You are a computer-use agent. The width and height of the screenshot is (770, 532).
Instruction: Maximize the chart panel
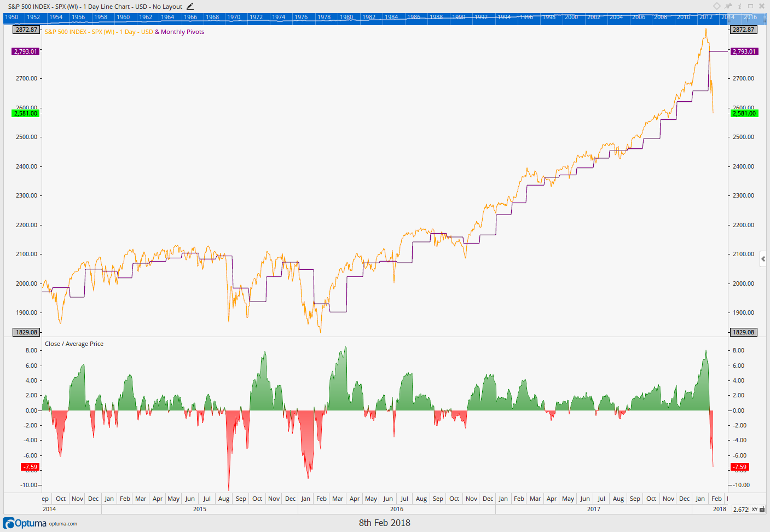pyautogui.click(x=751, y=7)
